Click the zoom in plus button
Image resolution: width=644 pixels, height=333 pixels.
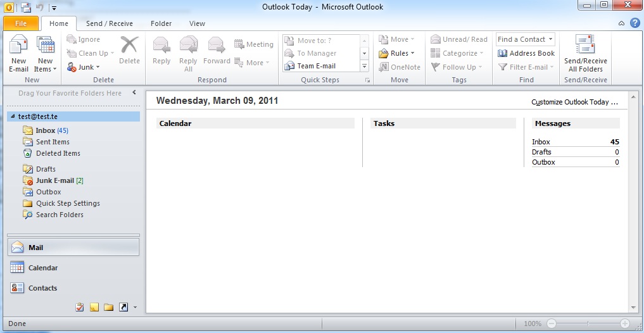point(625,324)
